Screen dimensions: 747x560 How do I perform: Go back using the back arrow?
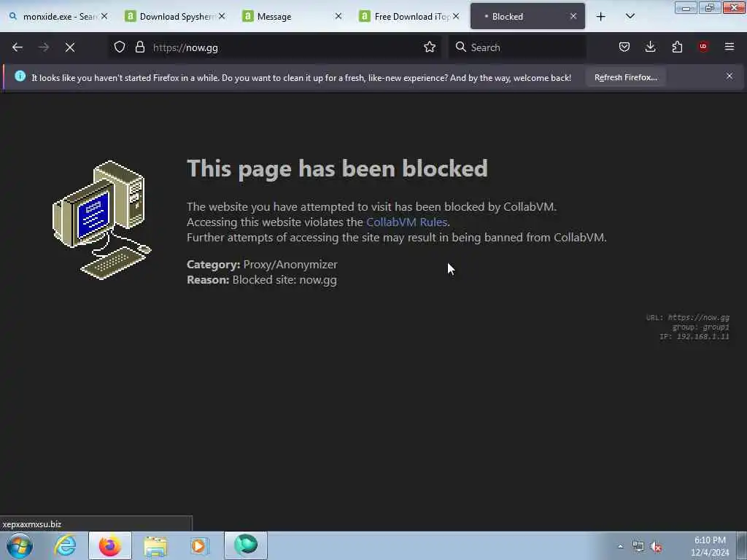(x=18, y=47)
